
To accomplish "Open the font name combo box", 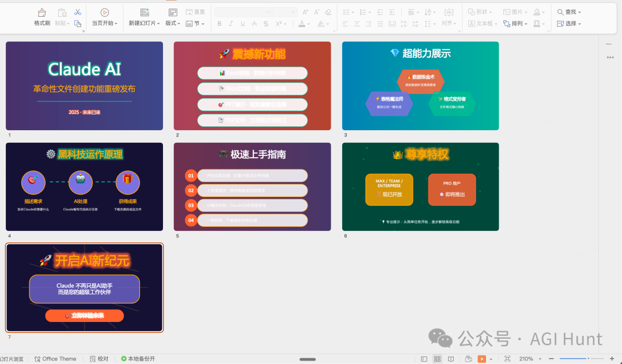I will pos(243,12).
